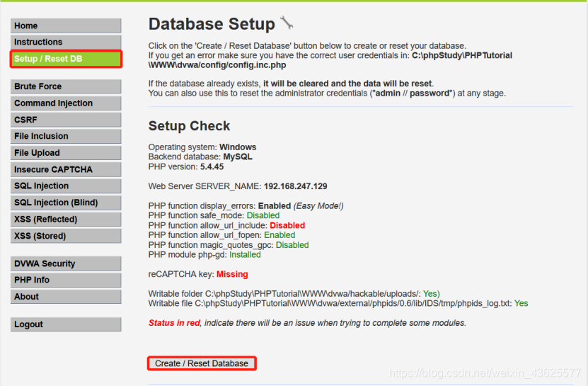The image size is (588, 386).
Task: Click the Database Setup heading
Action: (212, 24)
